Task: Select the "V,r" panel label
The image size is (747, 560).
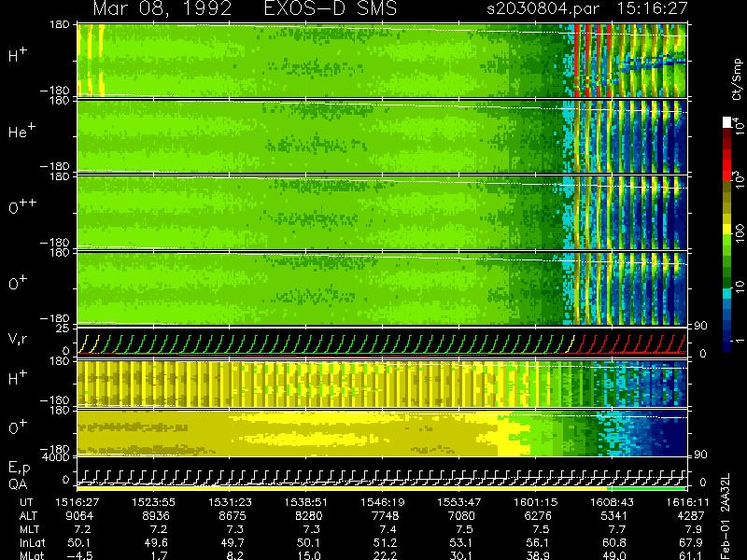Action: pos(18,339)
